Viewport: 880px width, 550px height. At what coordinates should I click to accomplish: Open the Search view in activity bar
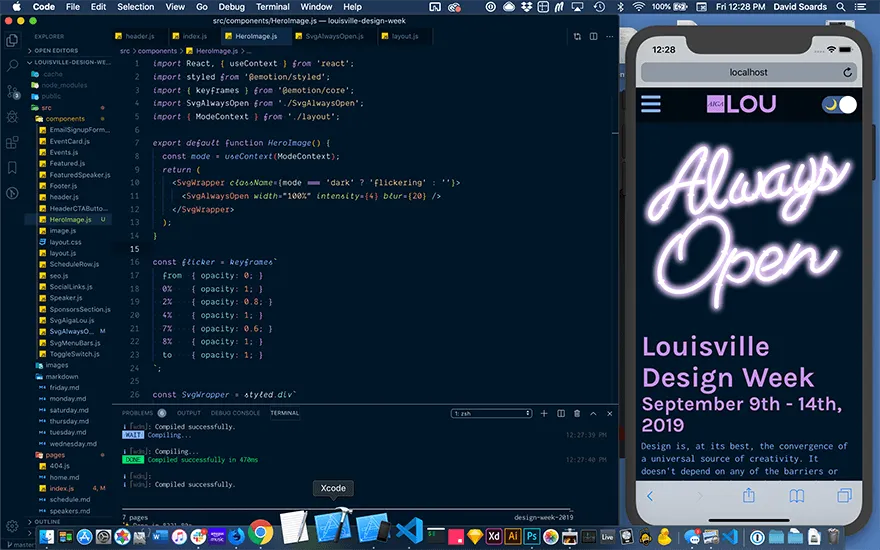(x=12, y=66)
